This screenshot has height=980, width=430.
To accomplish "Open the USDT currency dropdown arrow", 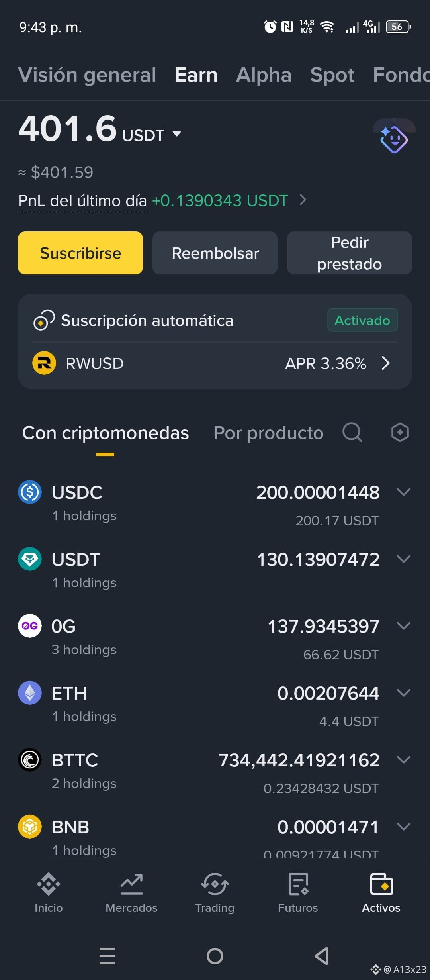I will 177,134.
